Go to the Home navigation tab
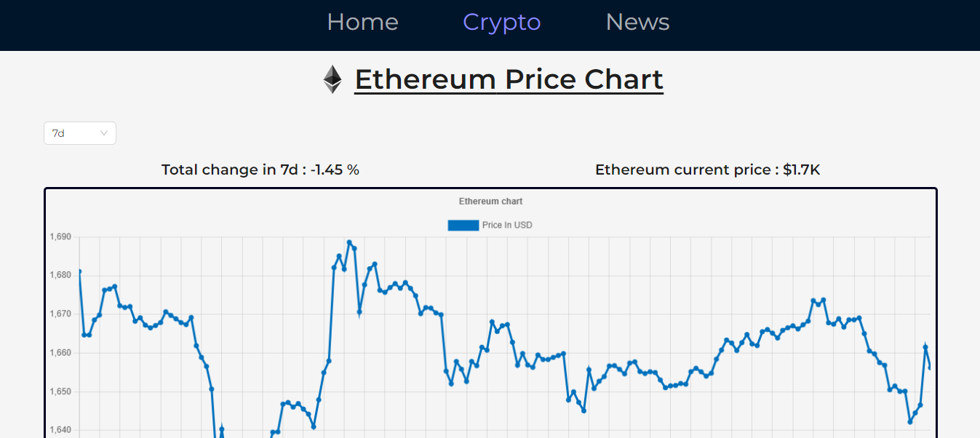The width and height of the screenshot is (980, 438). (x=362, y=22)
